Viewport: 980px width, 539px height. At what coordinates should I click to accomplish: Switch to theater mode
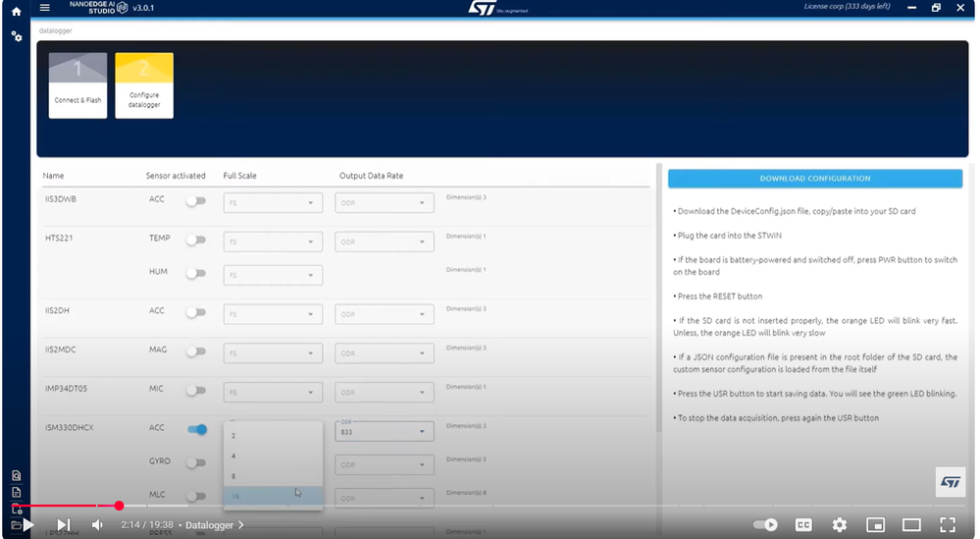[x=911, y=524]
